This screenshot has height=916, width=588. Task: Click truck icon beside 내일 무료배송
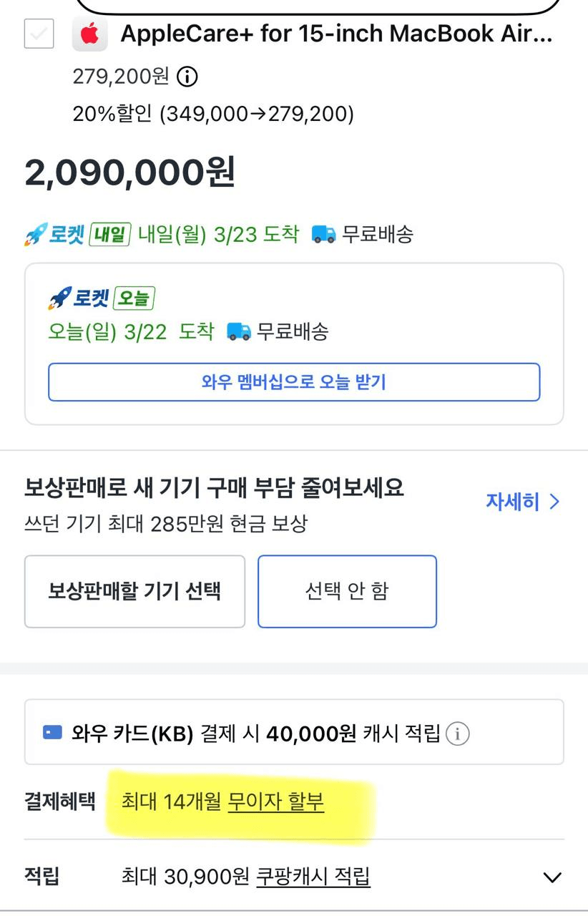pyautogui.click(x=324, y=235)
